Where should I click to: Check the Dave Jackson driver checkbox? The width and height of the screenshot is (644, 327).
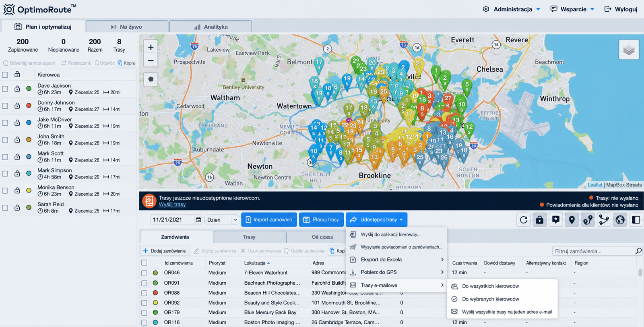click(5, 89)
